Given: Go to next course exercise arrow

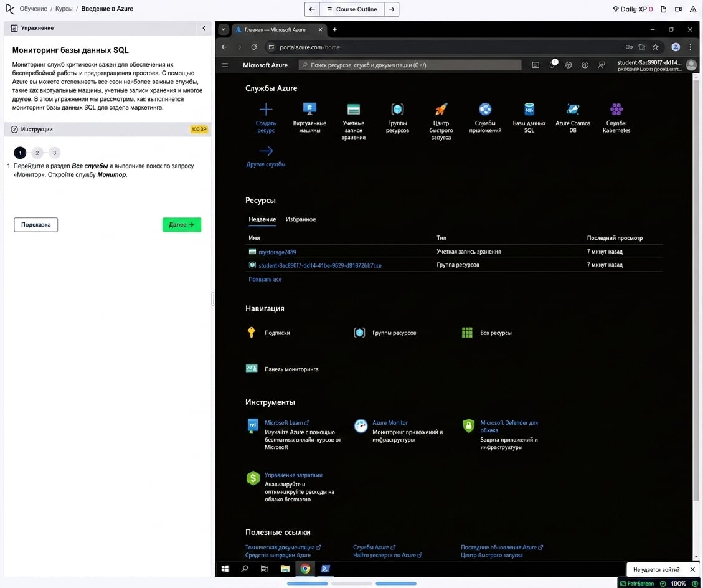Looking at the screenshot, I should click(392, 9).
